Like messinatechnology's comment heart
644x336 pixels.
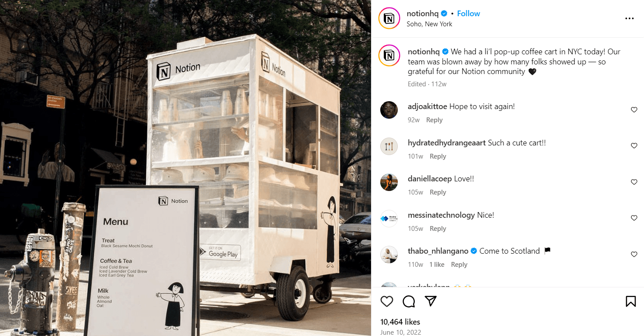point(634,218)
